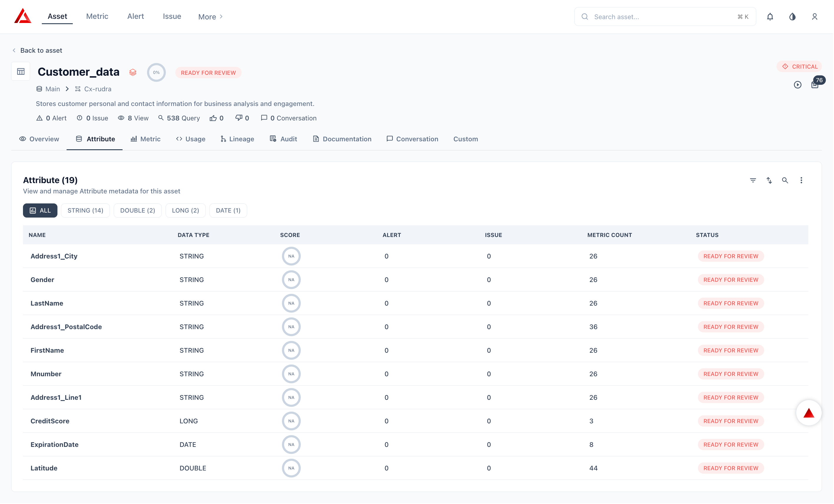Click the 8 View indicator
The width and height of the screenshot is (834, 504).
133,118
